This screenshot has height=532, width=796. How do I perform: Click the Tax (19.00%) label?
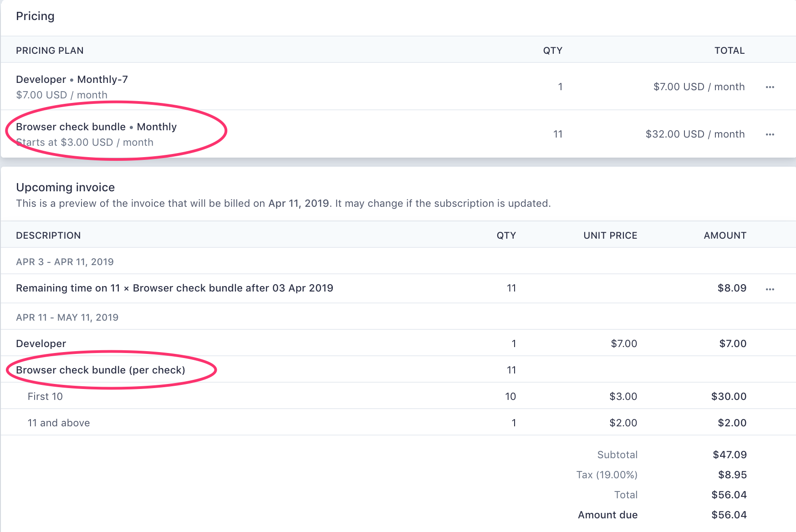click(x=607, y=475)
